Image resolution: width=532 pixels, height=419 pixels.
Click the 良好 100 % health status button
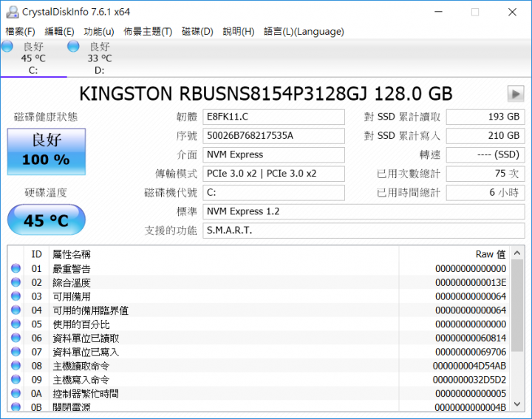47,151
